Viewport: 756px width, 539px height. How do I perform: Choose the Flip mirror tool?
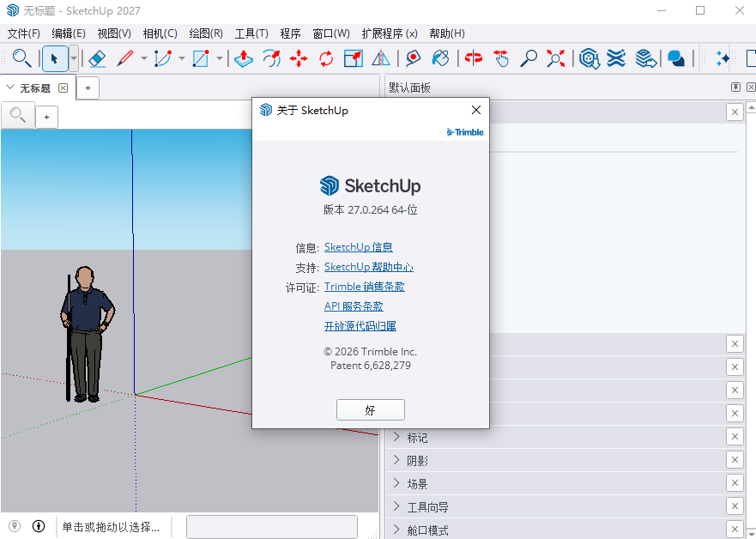click(381, 59)
